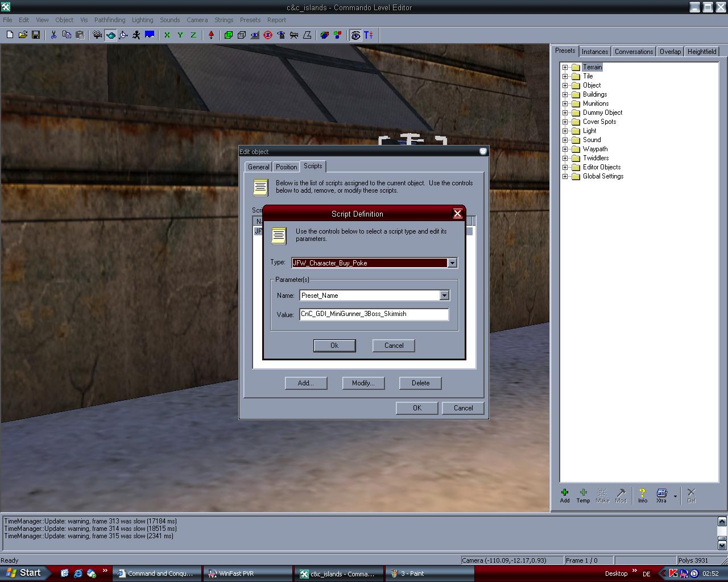Select the running man walkthrough mode icon
Viewport: 728px width, 582px height.
coord(136,35)
